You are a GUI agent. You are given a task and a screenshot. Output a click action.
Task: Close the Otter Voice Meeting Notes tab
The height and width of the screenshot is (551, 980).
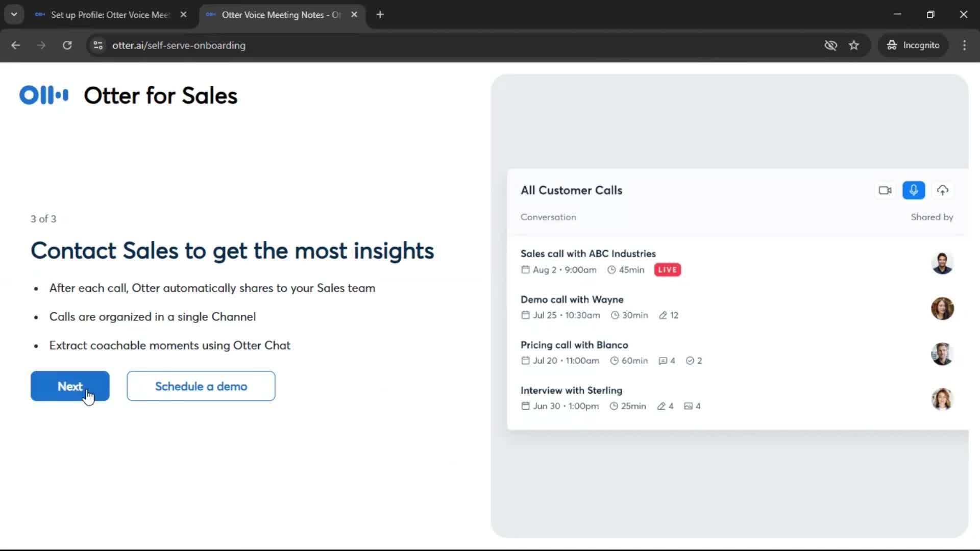coord(354,15)
